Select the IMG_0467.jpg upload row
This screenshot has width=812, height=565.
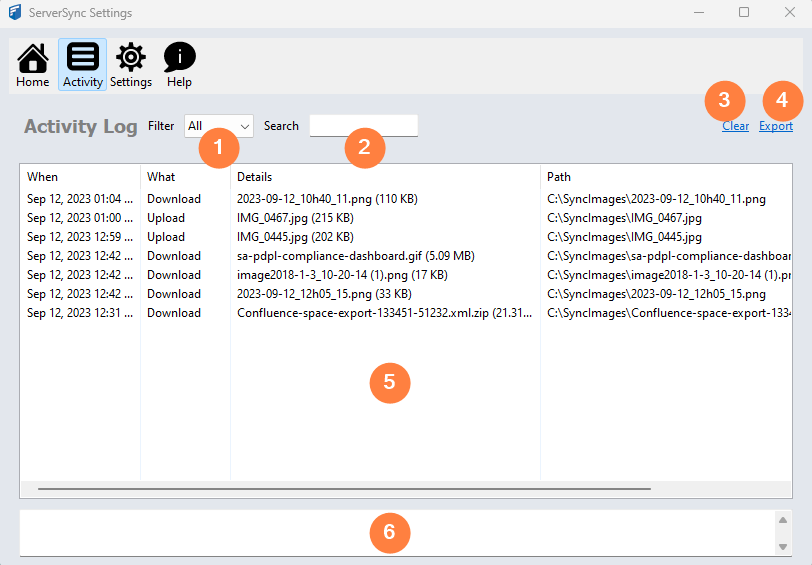pos(295,218)
